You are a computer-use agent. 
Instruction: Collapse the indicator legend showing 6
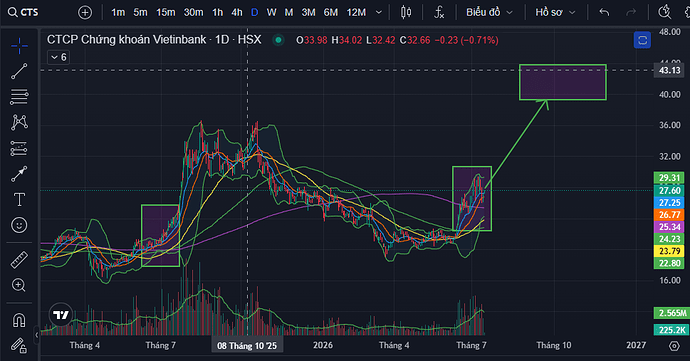click(59, 57)
